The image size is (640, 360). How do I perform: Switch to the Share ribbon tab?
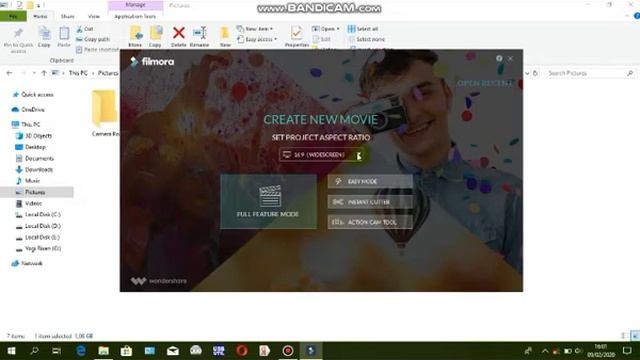point(67,16)
